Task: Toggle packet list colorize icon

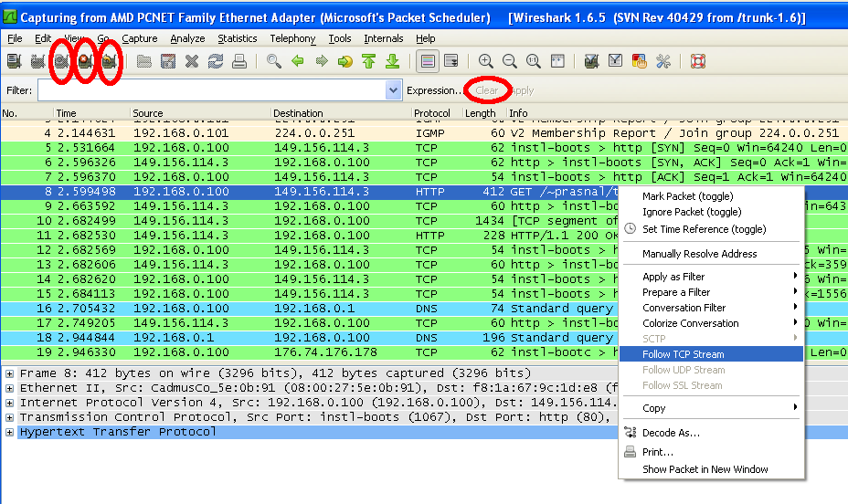Action: [x=428, y=61]
